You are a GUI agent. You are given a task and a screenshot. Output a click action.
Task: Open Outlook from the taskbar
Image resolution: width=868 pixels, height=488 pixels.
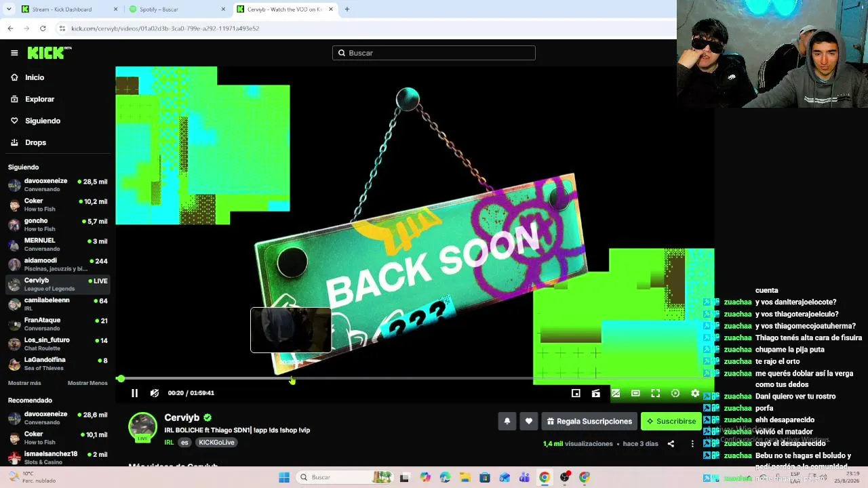[505, 477]
